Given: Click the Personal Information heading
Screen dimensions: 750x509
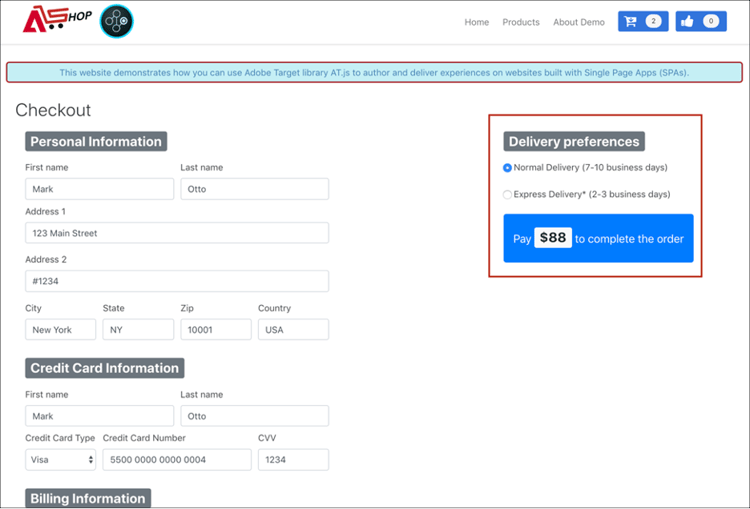Looking at the screenshot, I should tap(96, 142).
